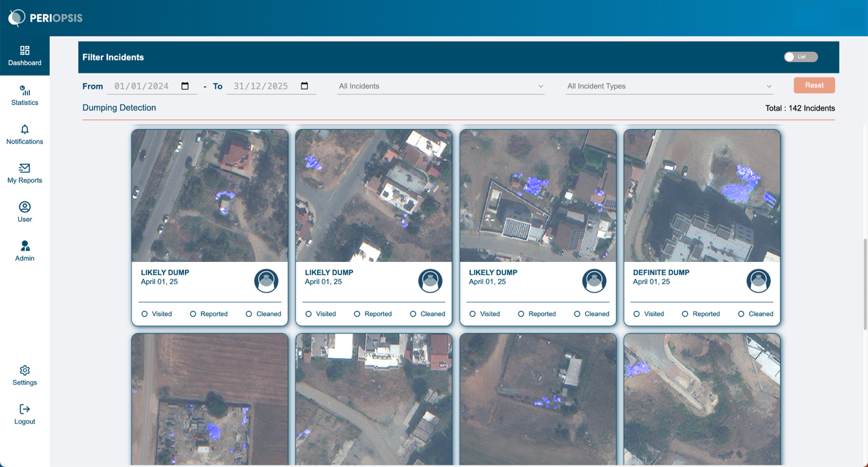The image size is (868, 467).
Task: Click the Logout icon
Action: (x=25, y=410)
